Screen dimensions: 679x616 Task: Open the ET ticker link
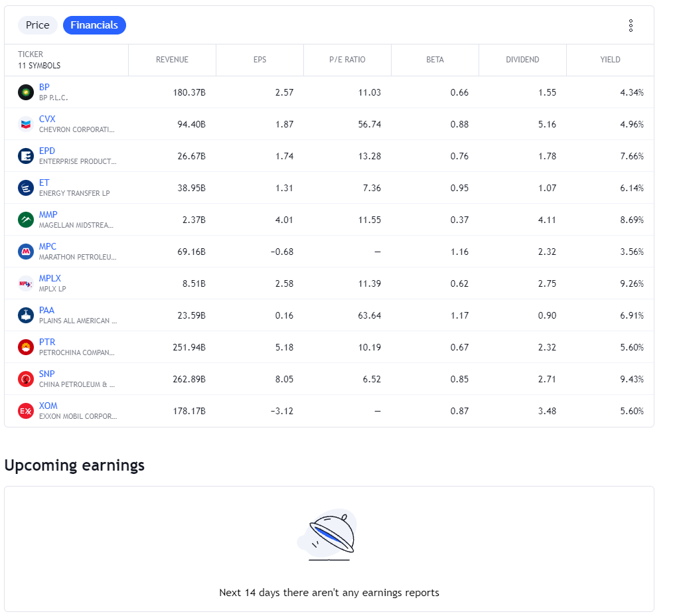tap(44, 183)
